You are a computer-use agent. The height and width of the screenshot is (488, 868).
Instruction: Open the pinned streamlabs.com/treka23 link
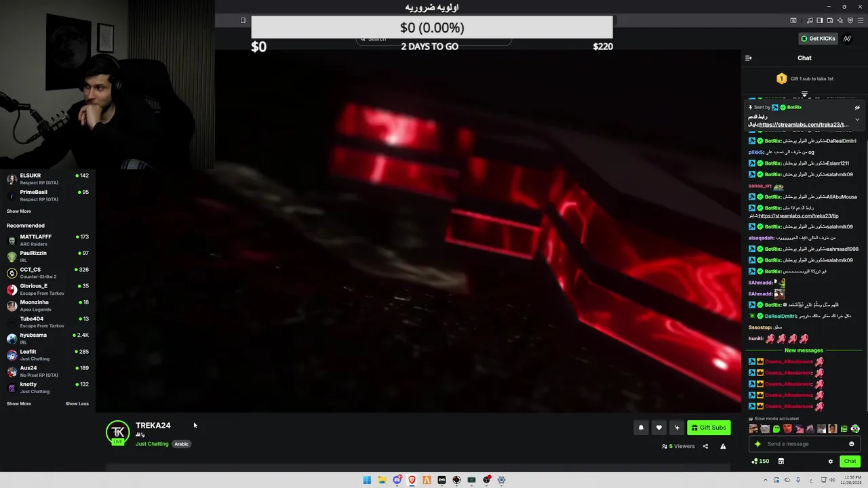point(804,125)
